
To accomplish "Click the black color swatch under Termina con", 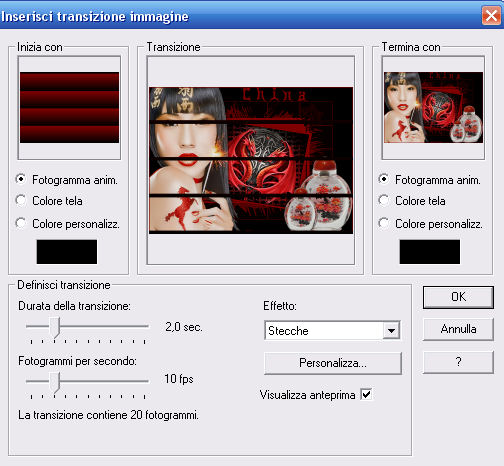I will click(x=430, y=252).
